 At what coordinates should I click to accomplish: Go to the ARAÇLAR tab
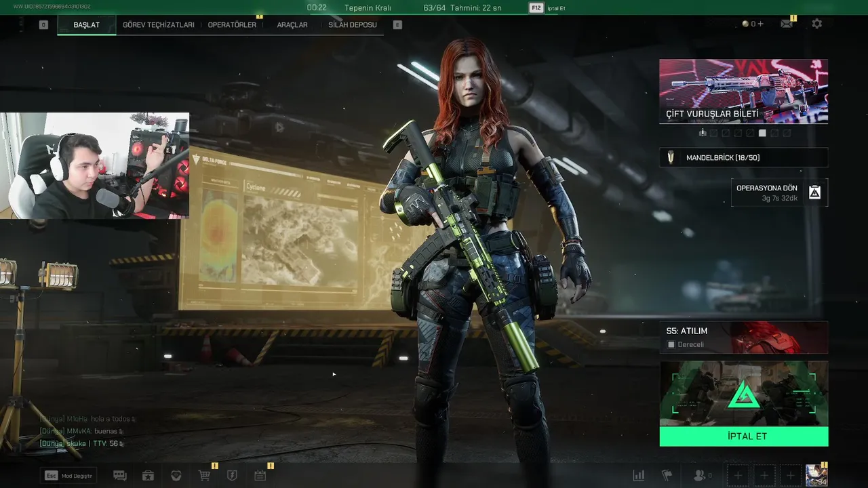[292, 25]
